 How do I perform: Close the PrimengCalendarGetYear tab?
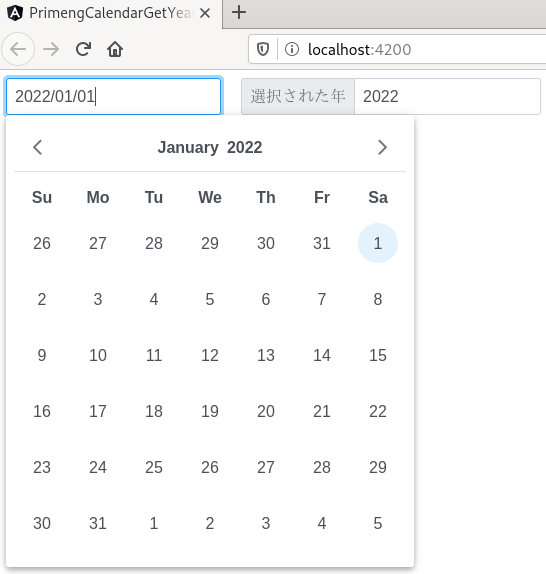click(x=205, y=14)
